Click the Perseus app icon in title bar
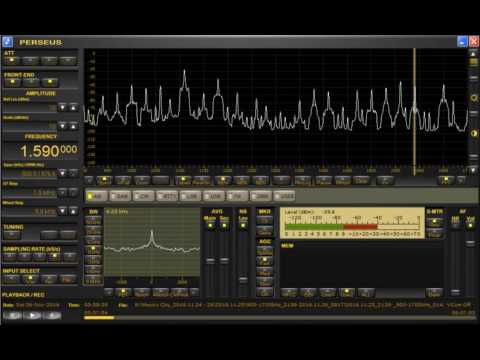This screenshot has width=480, height=360. coord(8,42)
